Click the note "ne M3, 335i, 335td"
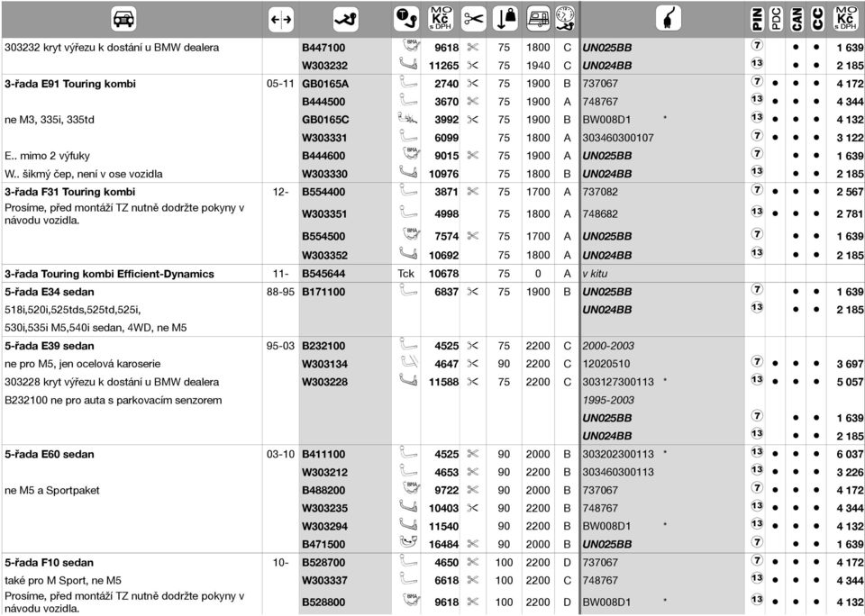Viewport: 865px width, 616px height. [x=49, y=120]
